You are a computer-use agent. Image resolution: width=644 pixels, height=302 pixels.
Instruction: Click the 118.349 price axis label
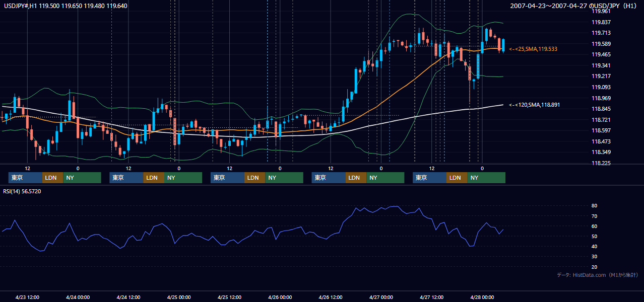pos(601,153)
